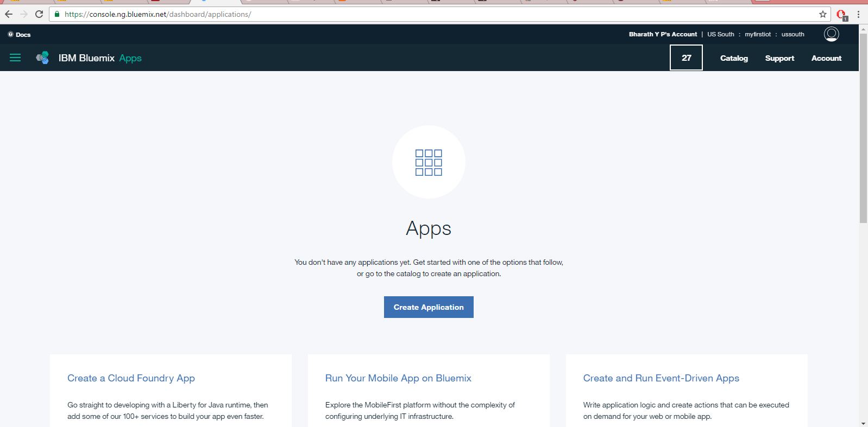Click "or go to the catalog" text line
Image resolution: width=868 pixels, height=427 pixels.
tap(429, 273)
